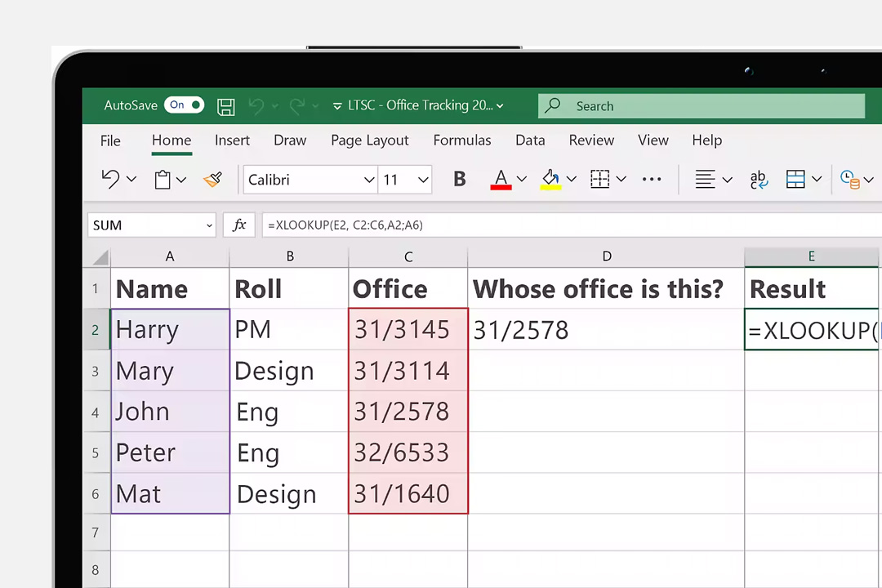Activate the Format Painter icon
The width and height of the screenshot is (882, 588).
[x=212, y=179]
